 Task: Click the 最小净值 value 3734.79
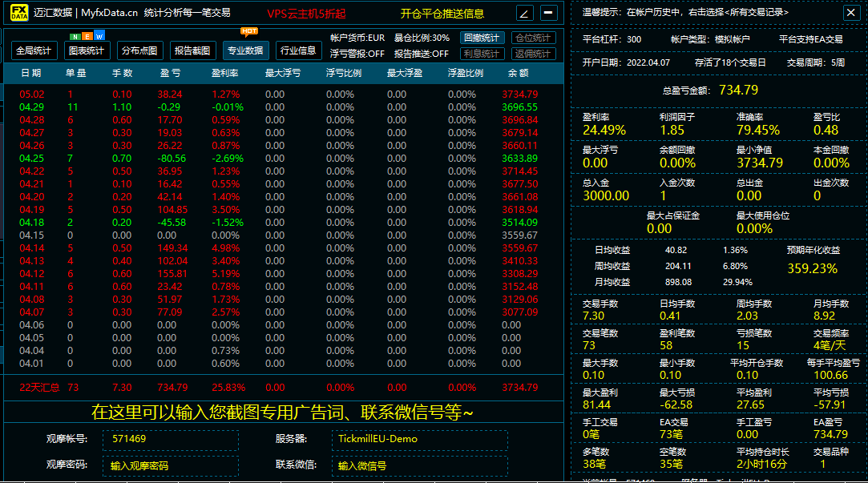click(760, 163)
